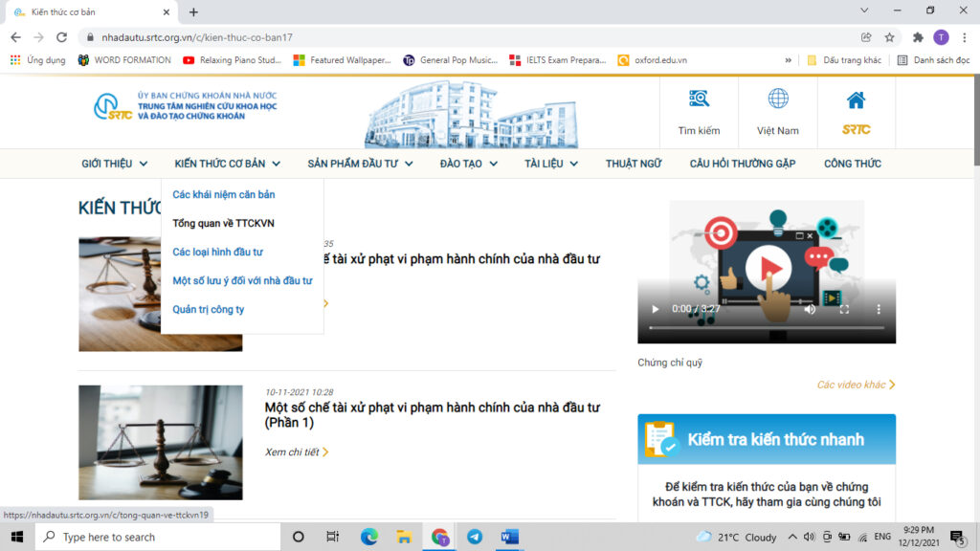Expand the TÀI LIỆU menu

coord(551,164)
